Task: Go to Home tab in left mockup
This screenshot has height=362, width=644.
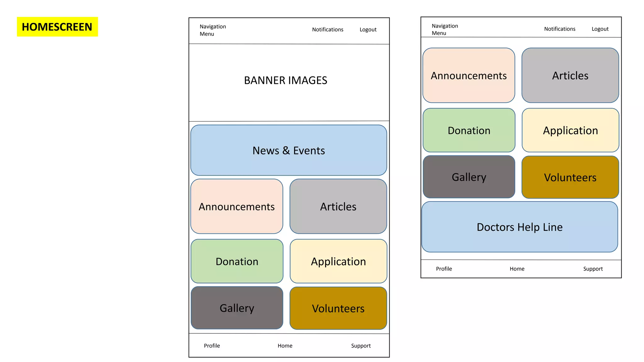Action: pyautogui.click(x=285, y=346)
